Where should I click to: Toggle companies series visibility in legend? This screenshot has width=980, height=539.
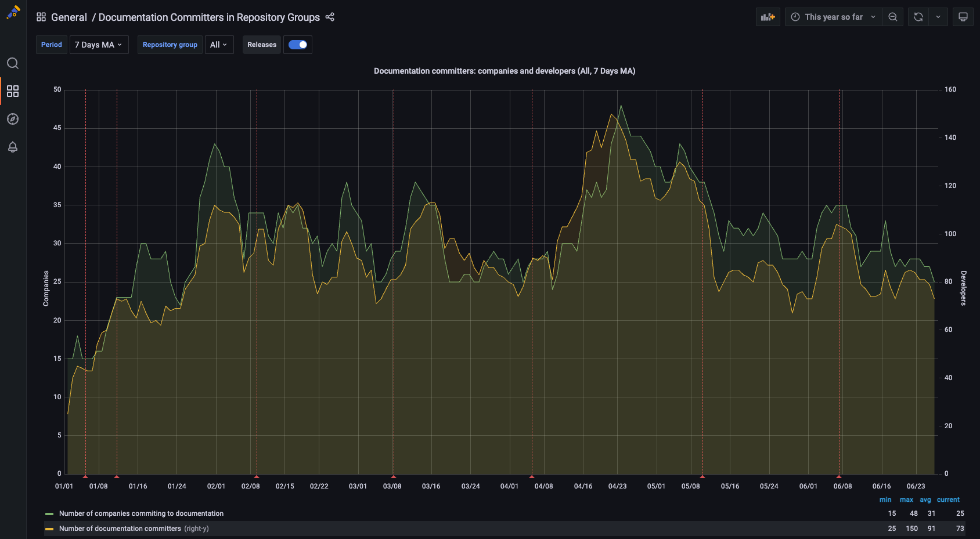[x=141, y=513]
